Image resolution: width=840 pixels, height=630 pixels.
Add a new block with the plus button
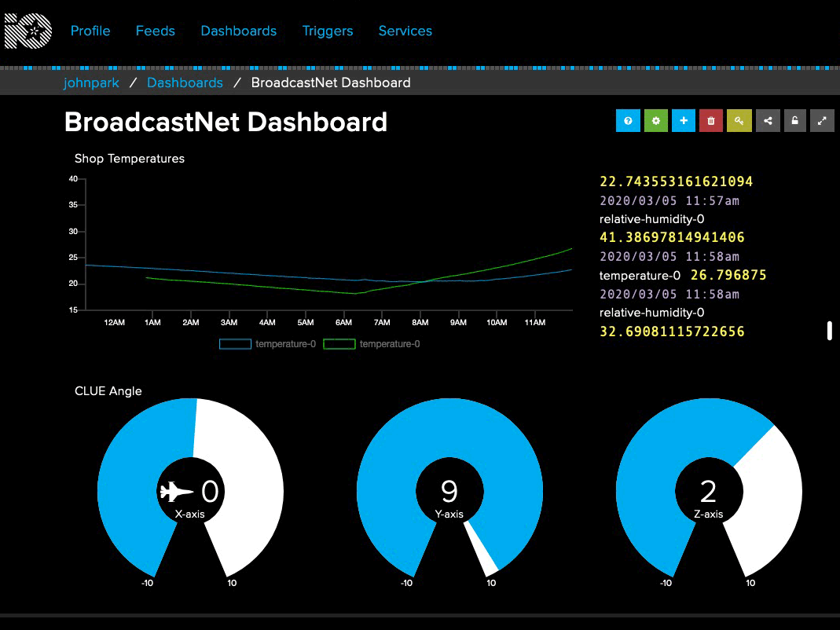[684, 121]
